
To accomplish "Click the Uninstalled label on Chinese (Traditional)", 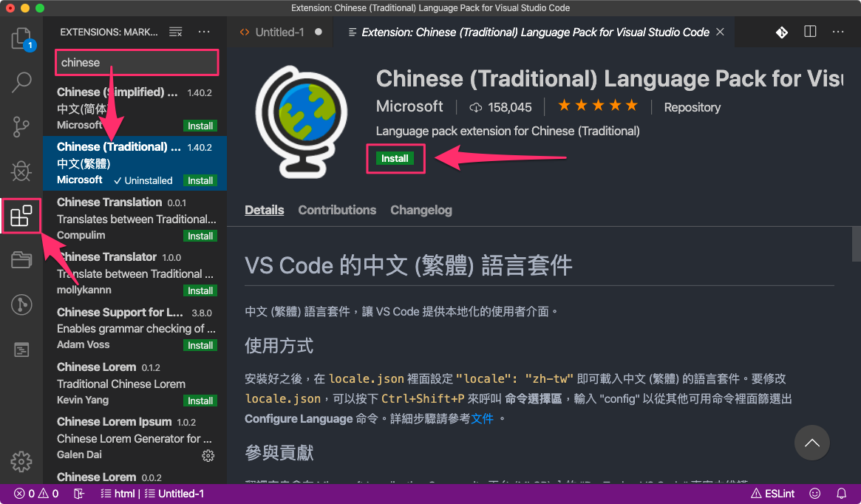I will [x=143, y=180].
